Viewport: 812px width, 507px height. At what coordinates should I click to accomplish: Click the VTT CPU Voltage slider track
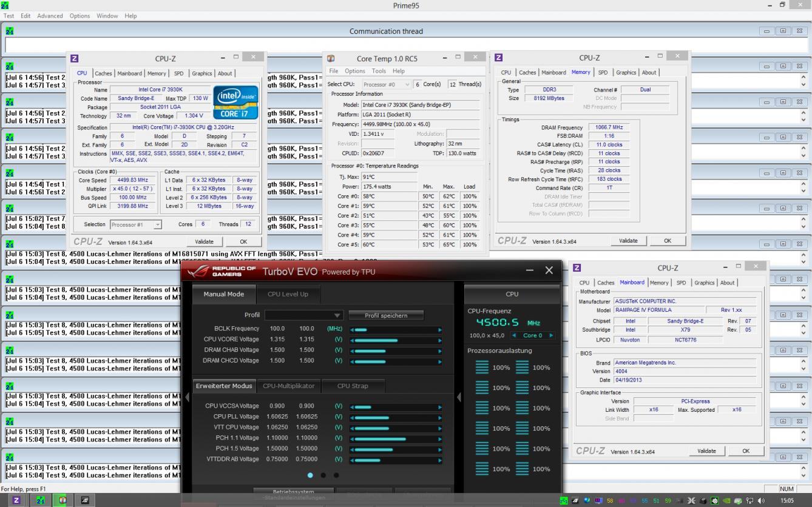(x=396, y=428)
